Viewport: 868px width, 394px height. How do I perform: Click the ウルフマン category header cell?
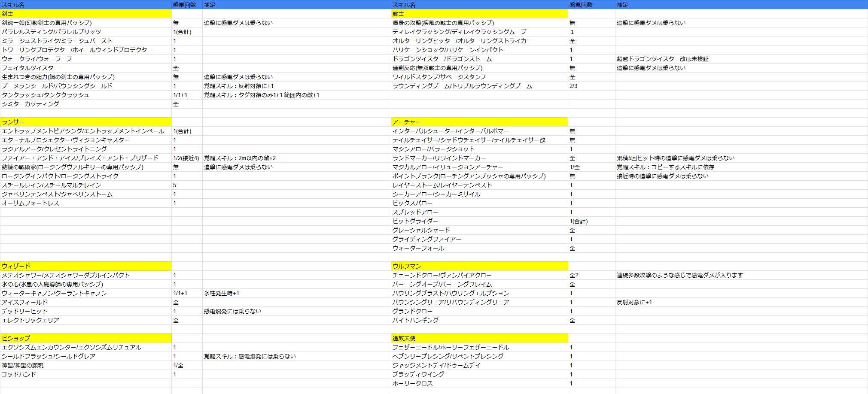tap(479, 266)
